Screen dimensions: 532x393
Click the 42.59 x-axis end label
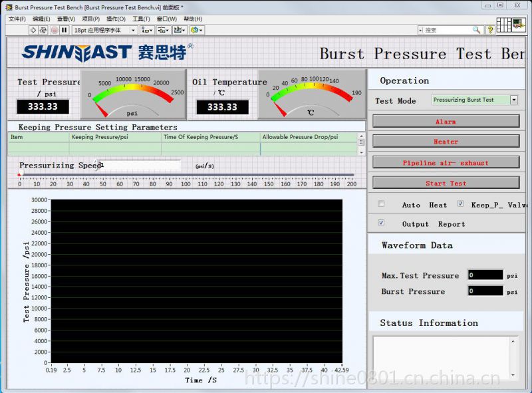coord(341,370)
